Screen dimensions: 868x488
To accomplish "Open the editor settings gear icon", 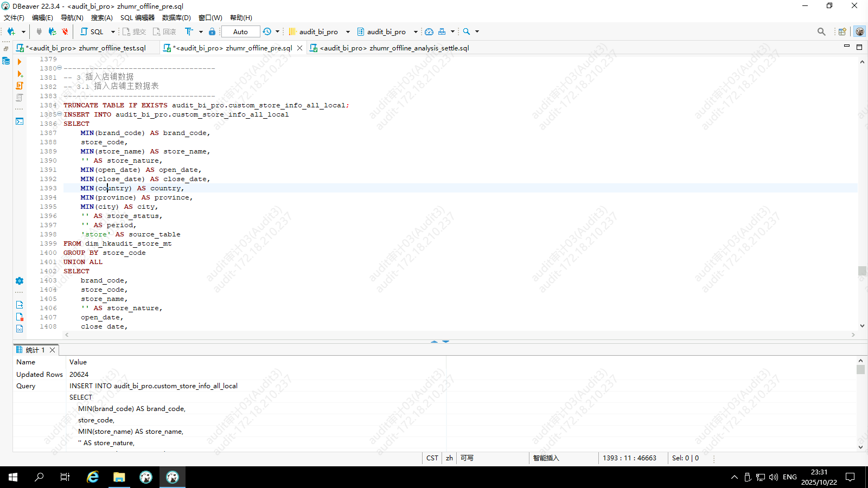I will pyautogui.click(x=20, y=281).
